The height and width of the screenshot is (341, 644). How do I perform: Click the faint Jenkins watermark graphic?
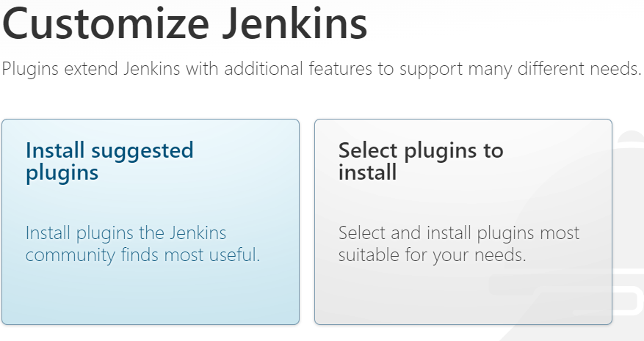pos(626,220)
